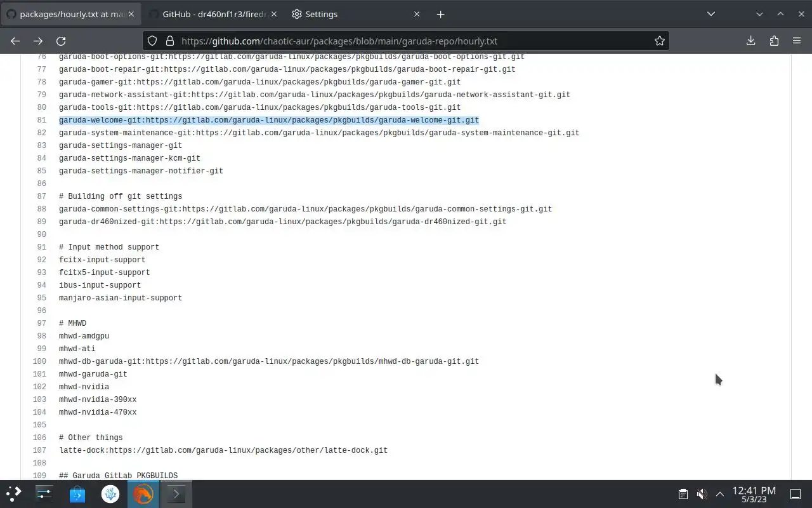Screen dimensions: 812x508
Task: Open clipboard tray icon
Action: (x=683, y=494)
